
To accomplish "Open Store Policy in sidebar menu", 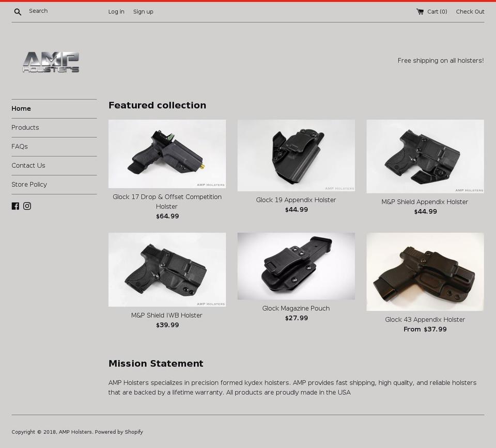I will tap(29, 184).
